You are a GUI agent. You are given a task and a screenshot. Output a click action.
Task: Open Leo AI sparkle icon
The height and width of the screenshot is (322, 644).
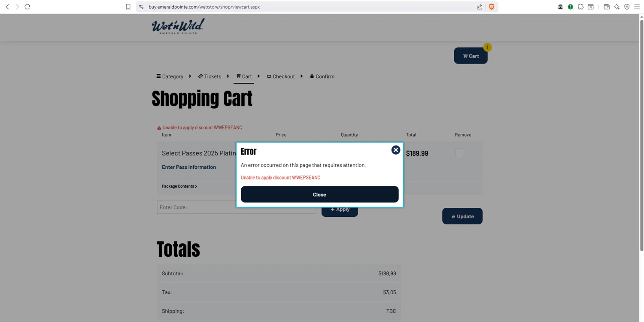pos(617,7)
